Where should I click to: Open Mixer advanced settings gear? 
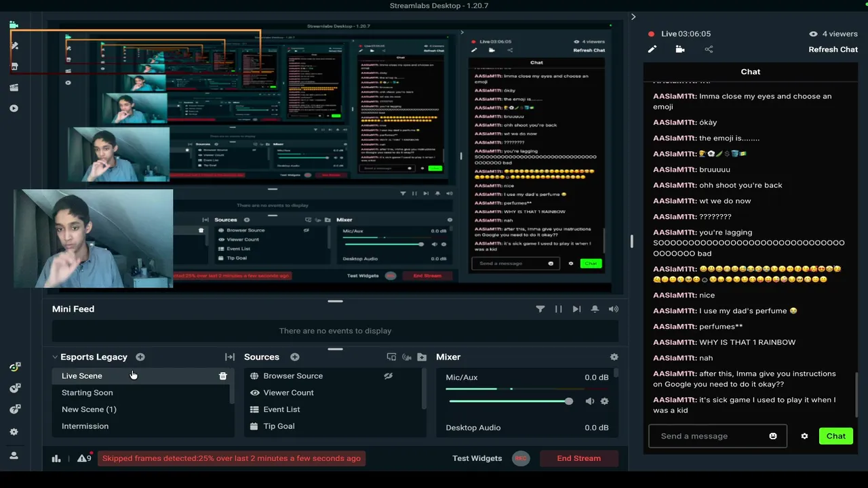click(x=614, y=357)
